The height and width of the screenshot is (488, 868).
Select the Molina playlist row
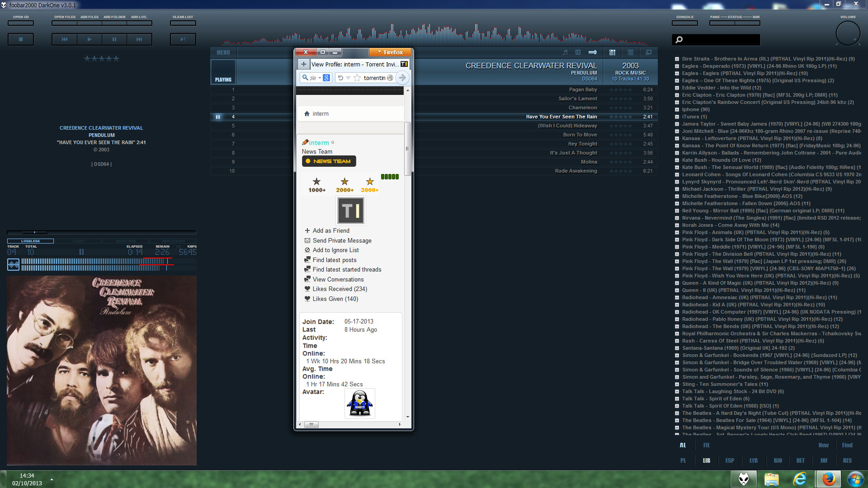434,162
